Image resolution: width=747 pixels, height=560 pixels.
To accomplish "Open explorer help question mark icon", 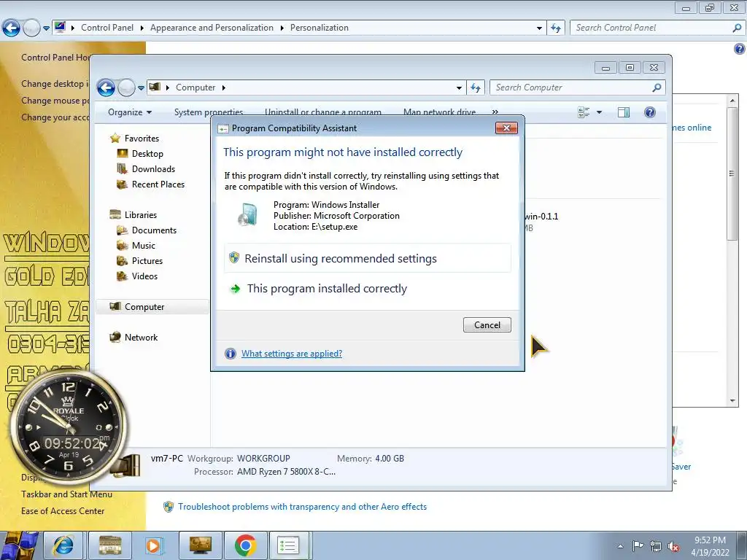I will [649, 112].
